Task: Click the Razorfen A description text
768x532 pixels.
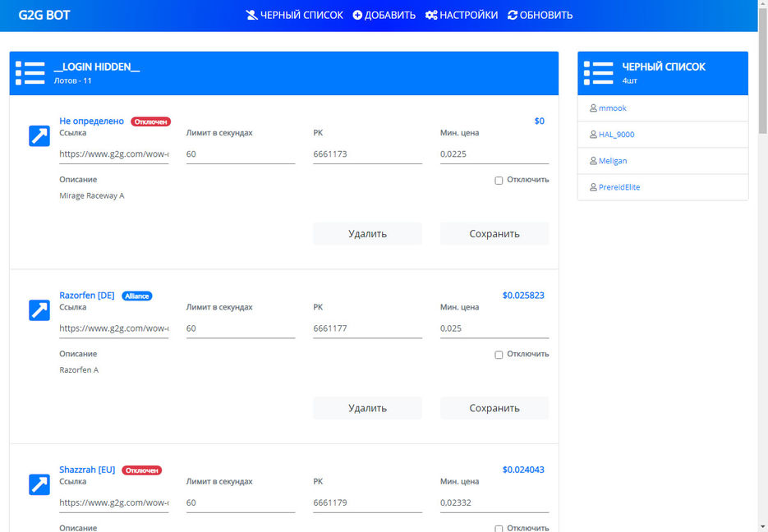Action: [x=79, y=370]
